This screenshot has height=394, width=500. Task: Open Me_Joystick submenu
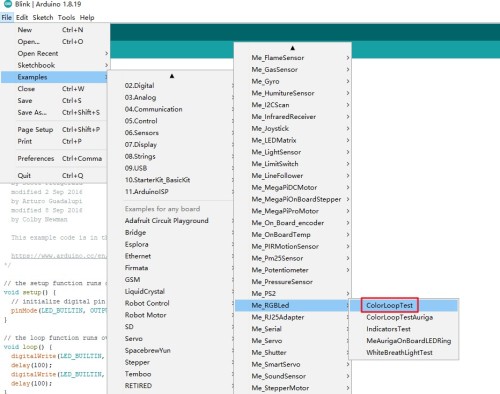(293, 128)
